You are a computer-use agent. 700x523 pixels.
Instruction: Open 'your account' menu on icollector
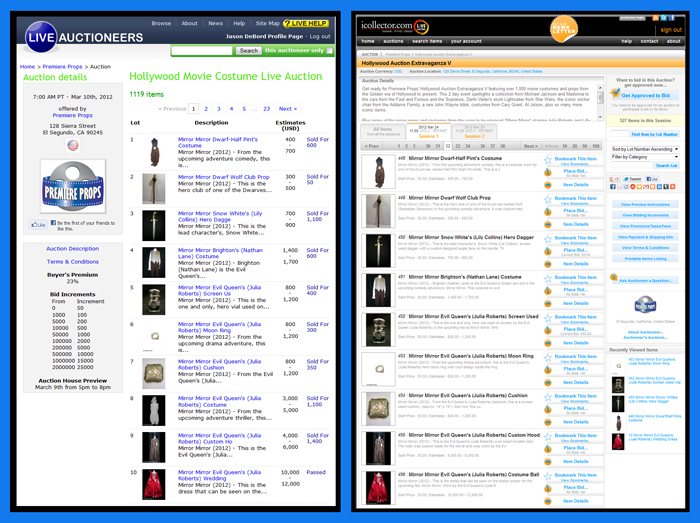click(466, 41)
